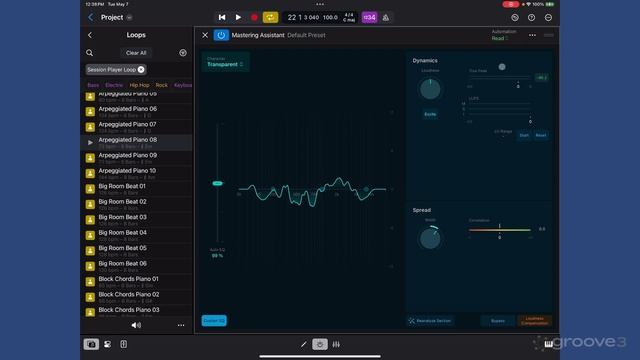Select Arpeggiated Piano 07 loop
Screen dimensions: 640x360
click(x=136, y=127)
